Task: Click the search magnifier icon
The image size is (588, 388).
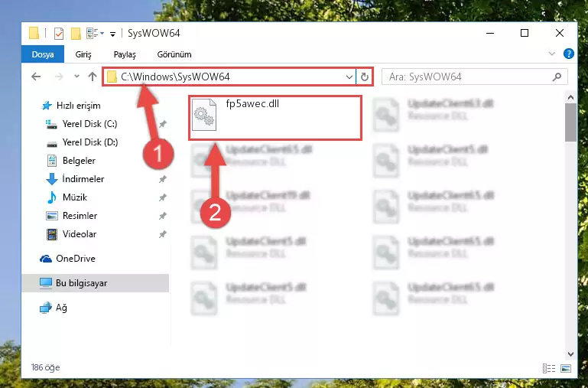Action: (x=557, y=77)
